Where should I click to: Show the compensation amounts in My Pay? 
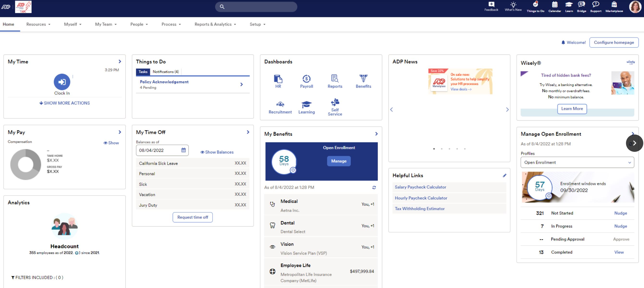[x=111, y=143]
